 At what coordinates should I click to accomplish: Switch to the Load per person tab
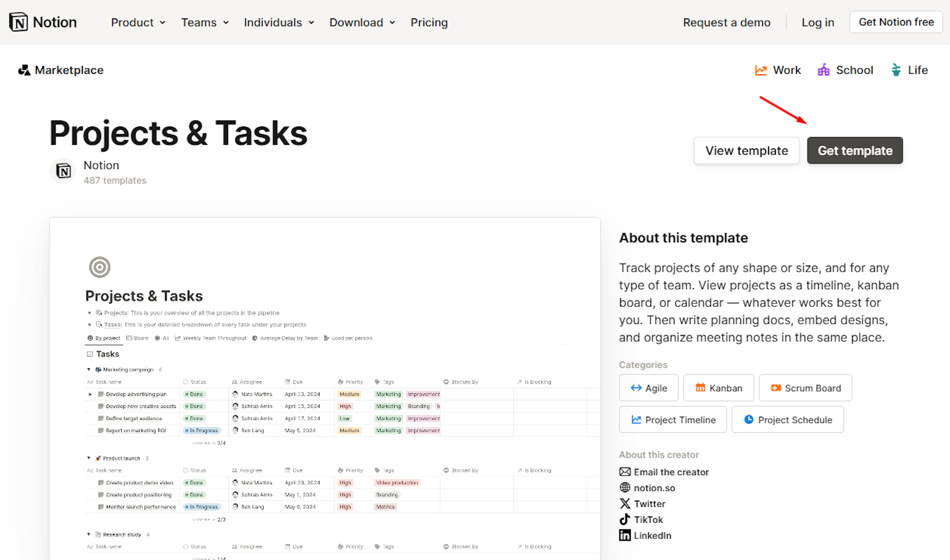pos(348,338)
